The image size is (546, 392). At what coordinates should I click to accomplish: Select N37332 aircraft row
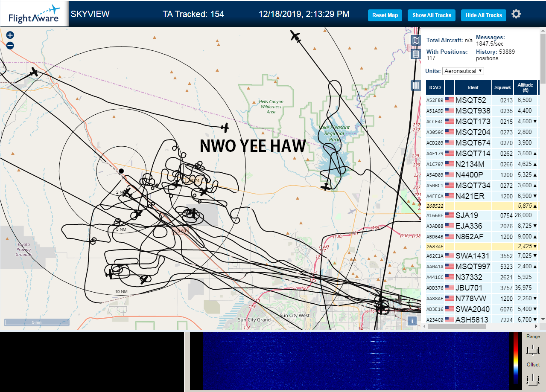tap(482, 277)
